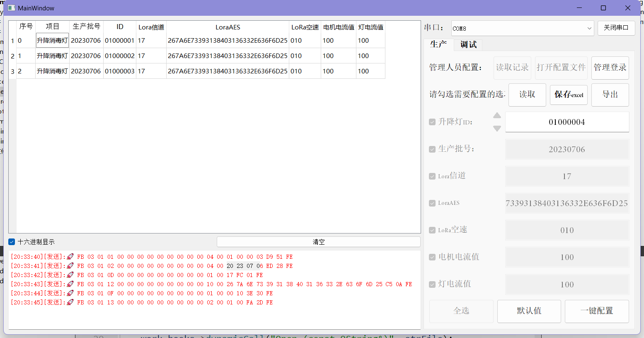644x338 pixels.
Task: Click the 读取记录 button
Action: point(512,68)
